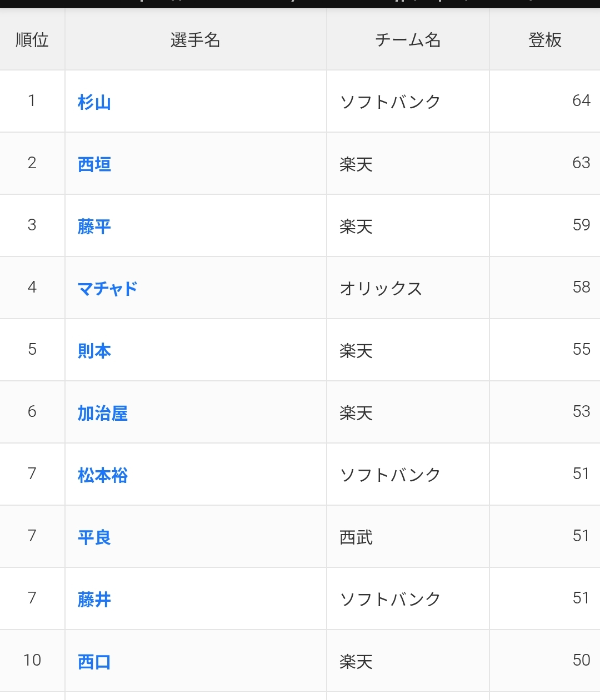Click the 選手名 column header
This screenshot has height=700, width=600.
[195, 40]
